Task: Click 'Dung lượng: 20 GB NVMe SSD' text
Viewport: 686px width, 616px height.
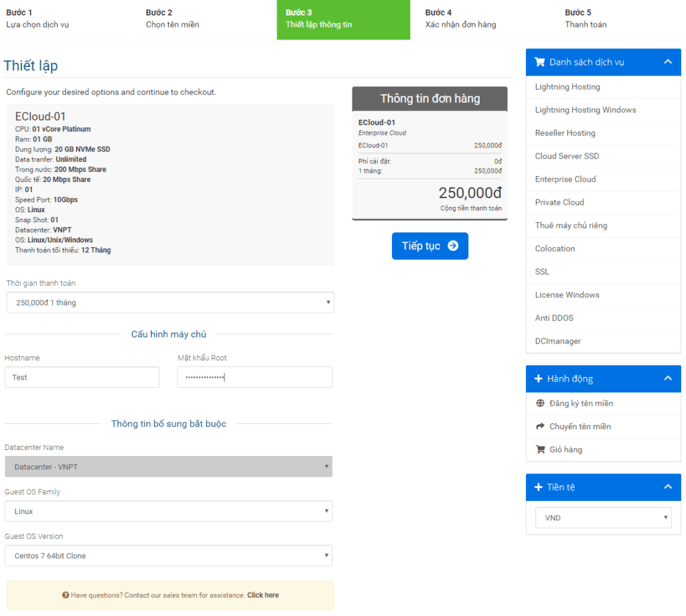Action: (x=62, y=149)
